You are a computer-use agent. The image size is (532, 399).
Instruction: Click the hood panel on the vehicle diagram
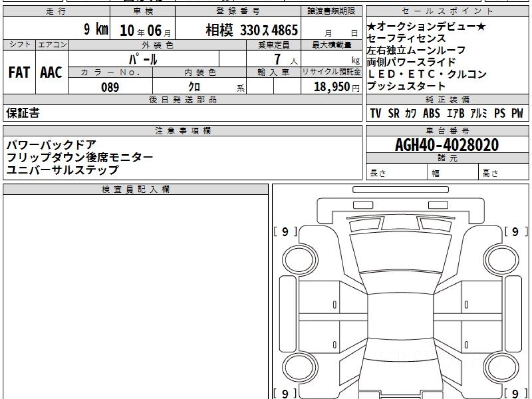(401, 252)
